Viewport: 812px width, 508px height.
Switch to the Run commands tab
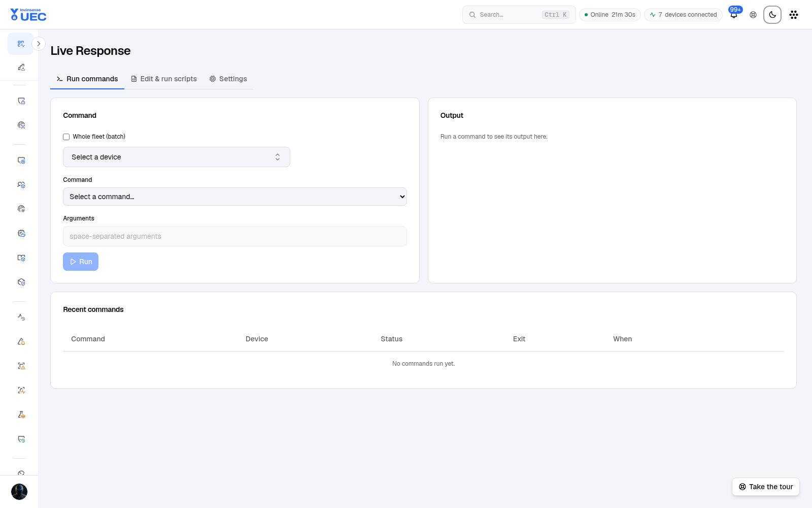coord(87,79)
